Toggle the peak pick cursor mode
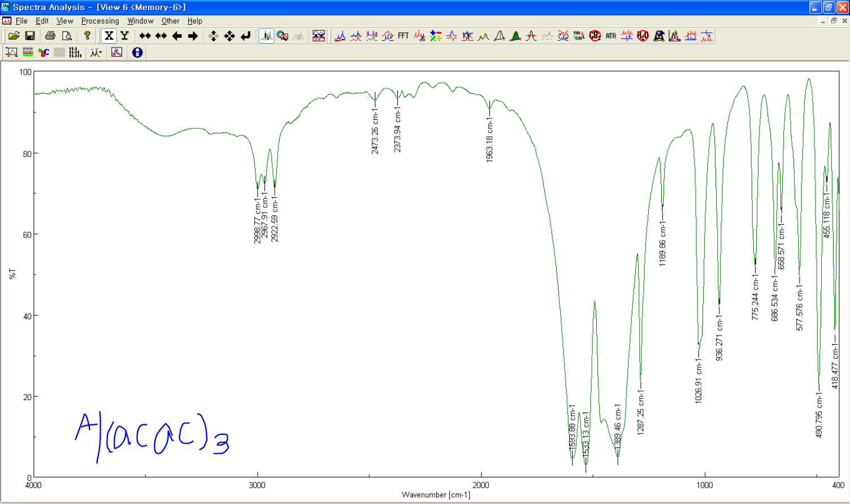 [266, 36]
